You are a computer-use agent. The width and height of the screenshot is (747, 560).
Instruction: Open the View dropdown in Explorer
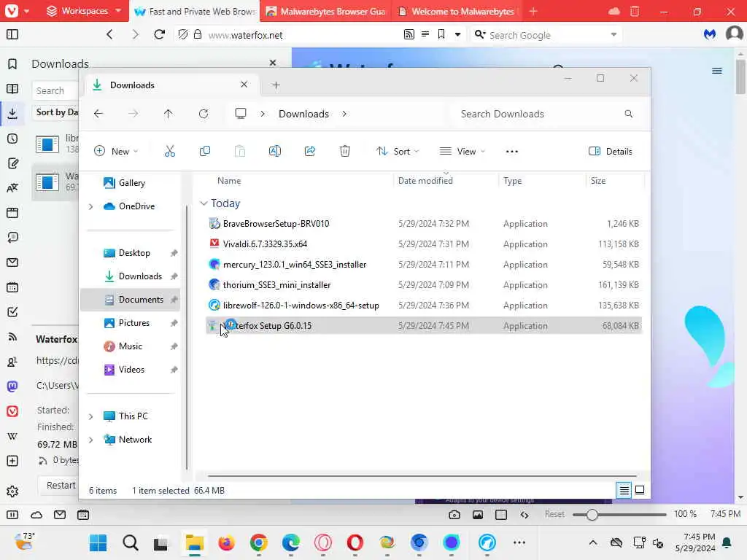(x=462, y=152)
